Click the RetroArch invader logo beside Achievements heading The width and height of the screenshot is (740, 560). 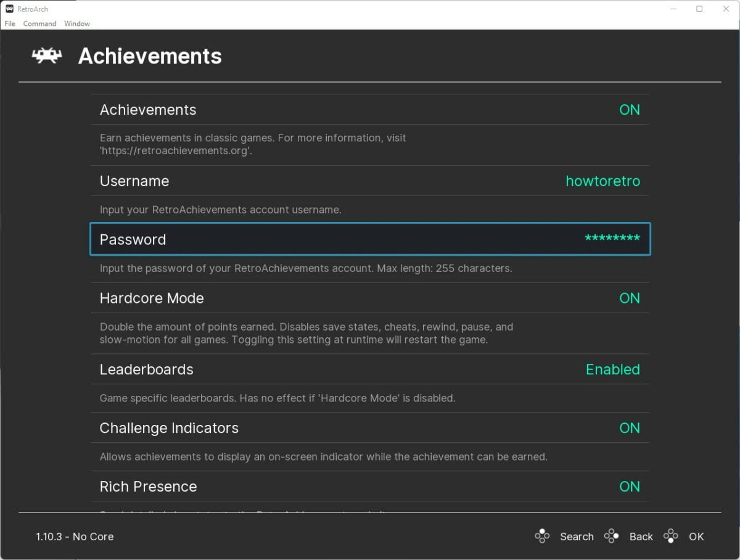coord(46,56)
